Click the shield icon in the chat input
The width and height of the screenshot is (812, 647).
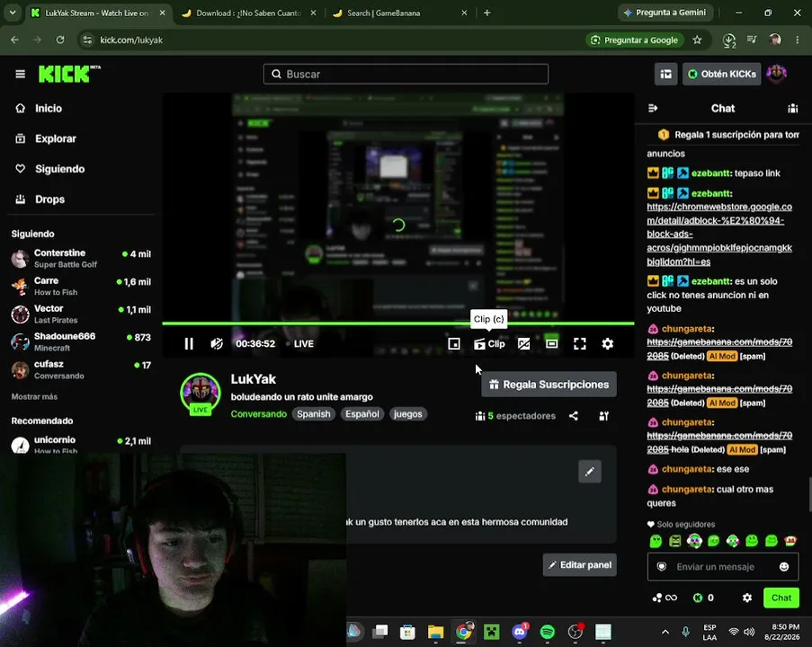[661, 567]
